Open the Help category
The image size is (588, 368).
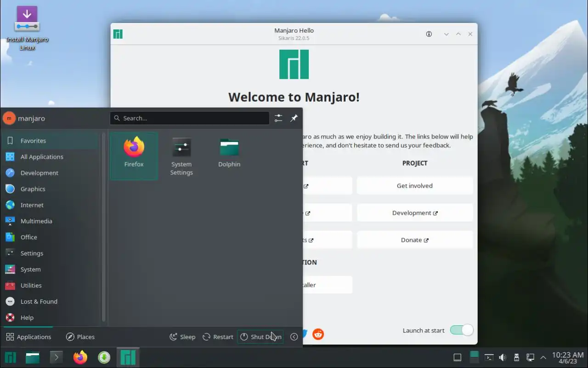50,318
